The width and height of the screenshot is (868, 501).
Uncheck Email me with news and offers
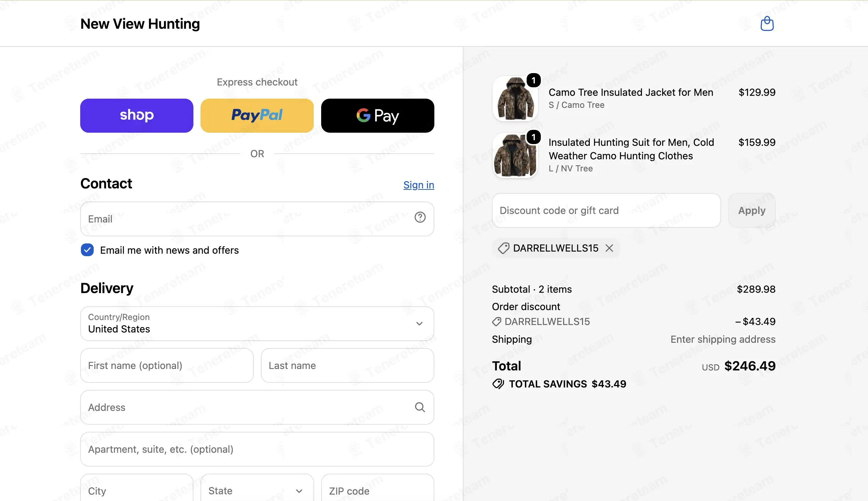pos(87,250)
